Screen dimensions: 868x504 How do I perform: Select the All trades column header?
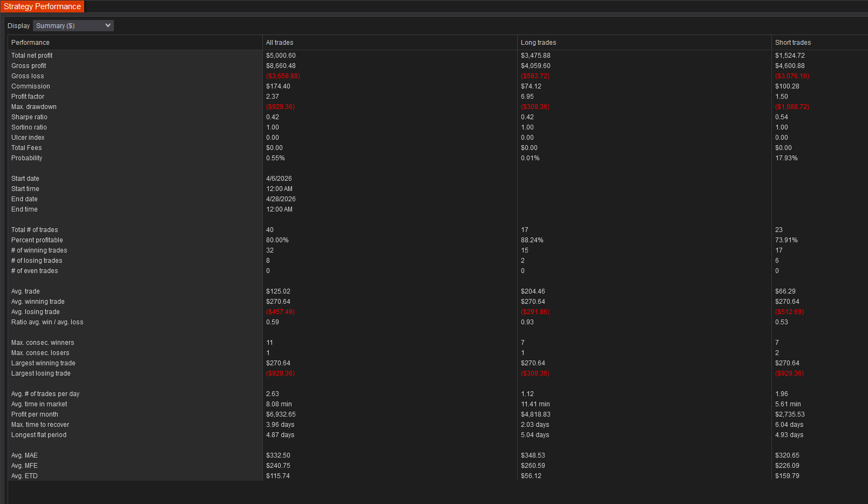point(280,42)
